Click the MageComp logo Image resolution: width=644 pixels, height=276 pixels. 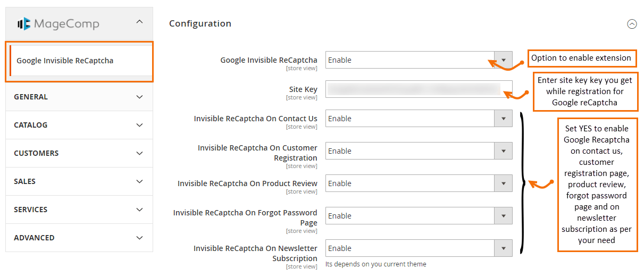(x=58, y=24)
